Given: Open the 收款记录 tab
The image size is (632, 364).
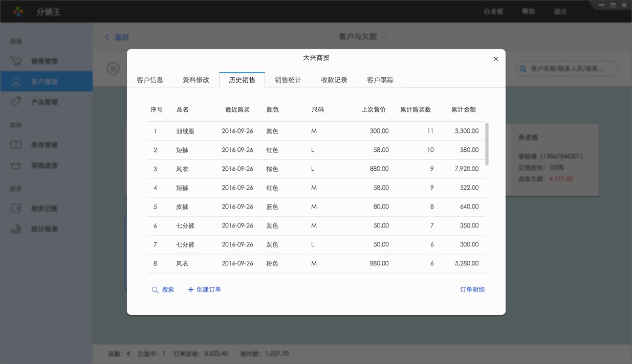Looking at the screenshot, I should pyautogui.click(x=334, y=80).
